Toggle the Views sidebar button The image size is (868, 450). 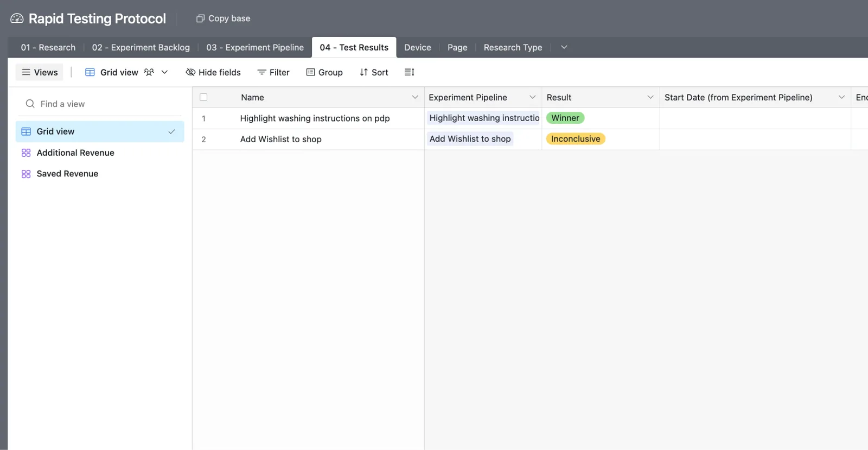[40, 72]
